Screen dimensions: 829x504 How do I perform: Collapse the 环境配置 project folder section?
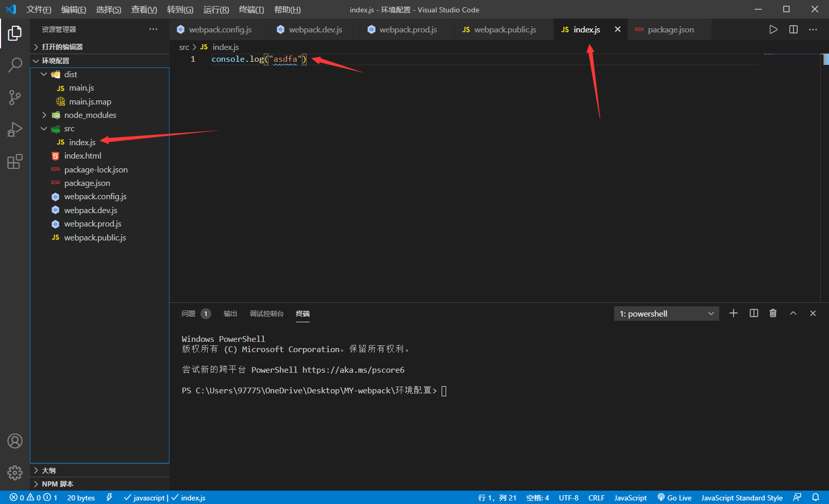click(100, 61)
